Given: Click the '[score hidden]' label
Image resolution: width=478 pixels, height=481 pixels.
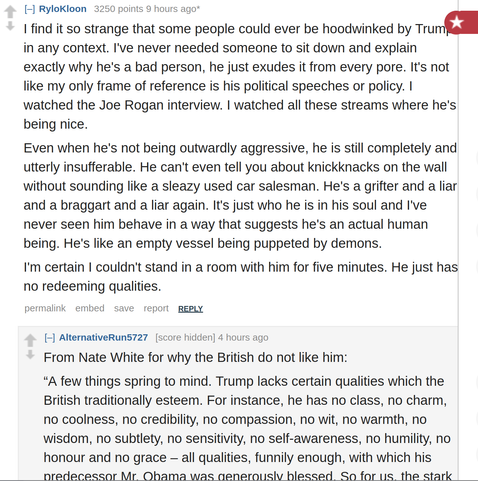Looking at the screenshot, I should tap(185, 337).
